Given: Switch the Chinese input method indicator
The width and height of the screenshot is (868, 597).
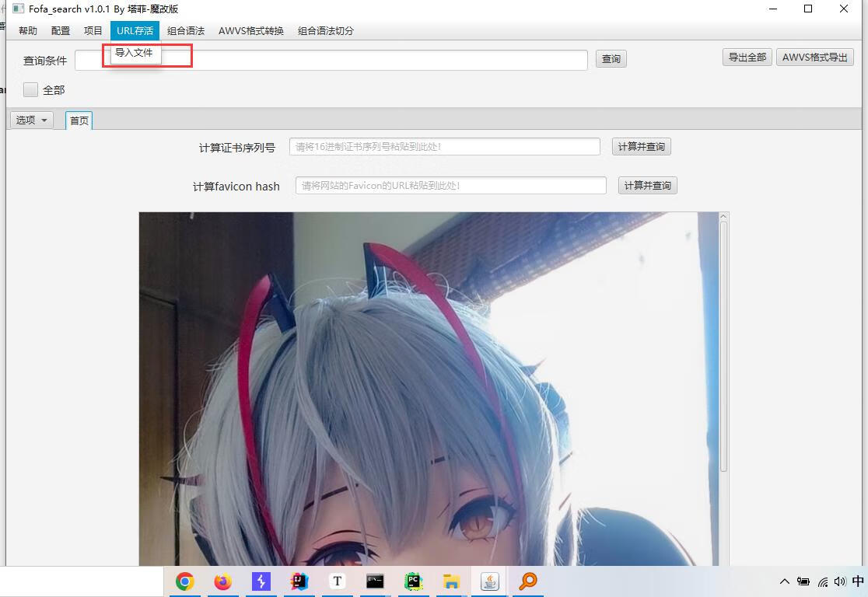Looking at the screenshot, I should point(858,581).
